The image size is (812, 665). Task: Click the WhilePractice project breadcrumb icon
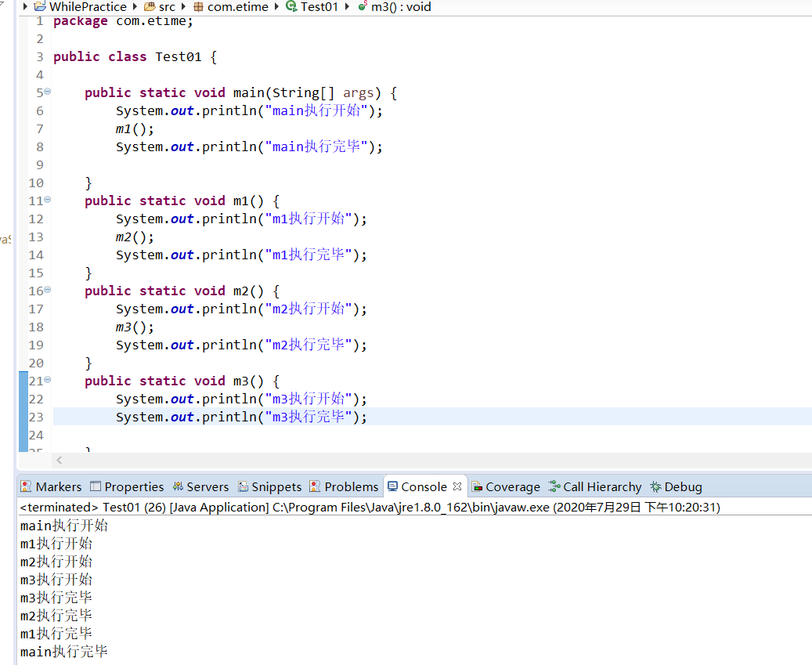coord(40,7)
